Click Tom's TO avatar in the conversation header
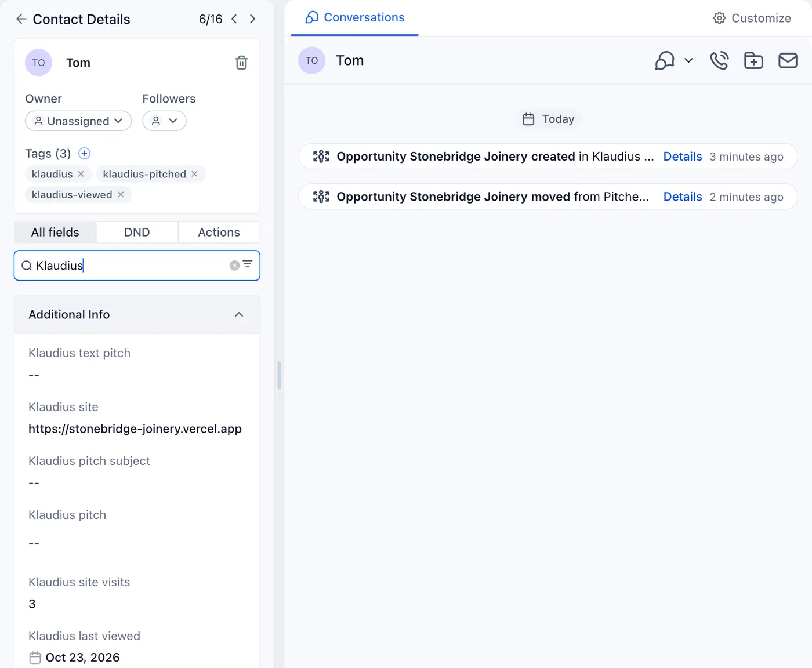Image resolution: width=812 pixels, height=668 pixels. 311,60
